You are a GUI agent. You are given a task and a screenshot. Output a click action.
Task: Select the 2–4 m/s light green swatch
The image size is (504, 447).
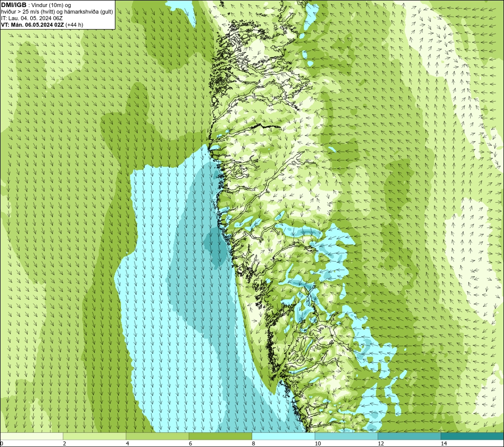click(95, 436)
